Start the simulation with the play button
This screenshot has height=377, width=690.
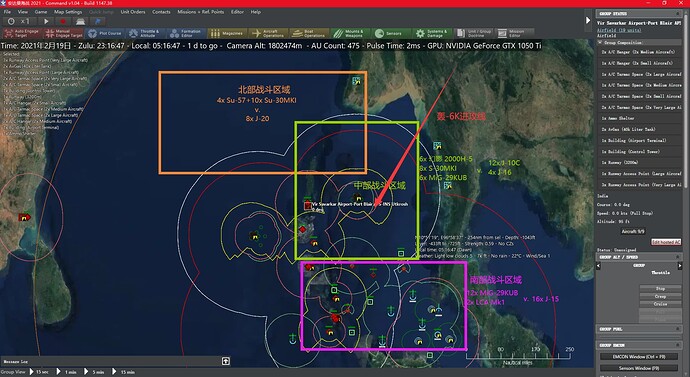[x=46, y=21]
